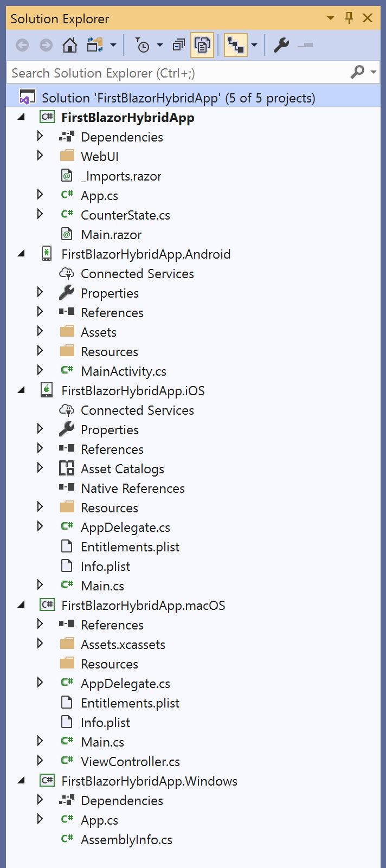
Task: Toggle the Track Active Item tree-view button
Action: click(x=236, y=45)
